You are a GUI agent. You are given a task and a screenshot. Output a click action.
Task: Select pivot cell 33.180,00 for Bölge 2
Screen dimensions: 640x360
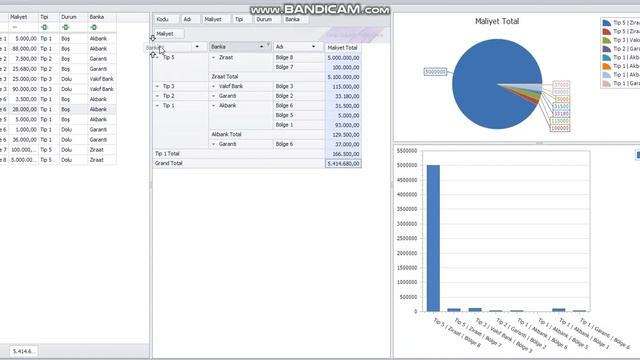click(343, 96)
